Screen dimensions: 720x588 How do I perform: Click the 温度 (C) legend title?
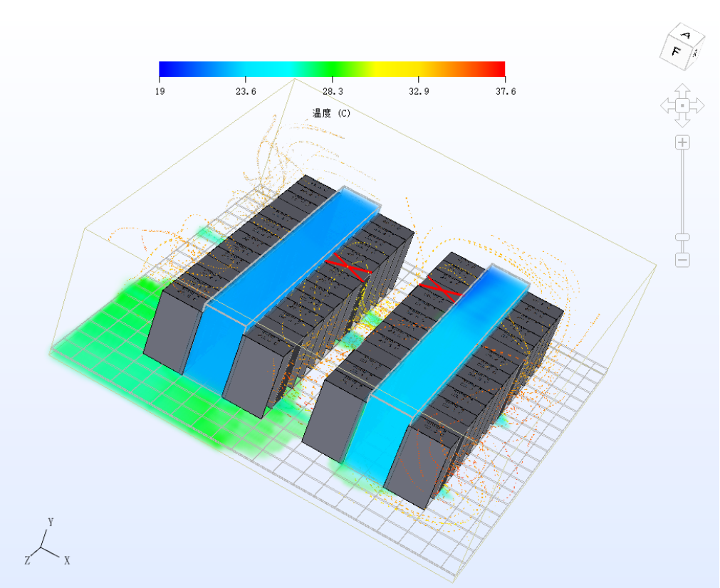pyautogui.click(x=332, y=113)
